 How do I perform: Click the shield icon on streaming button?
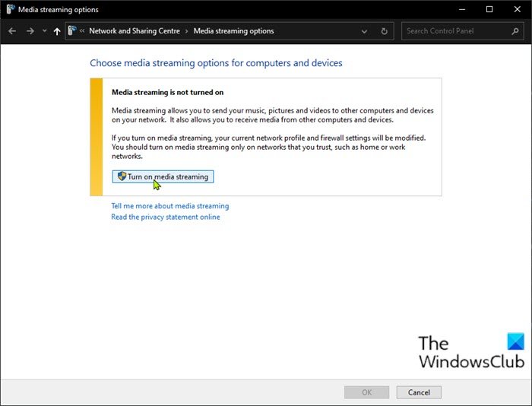(122, 176)
